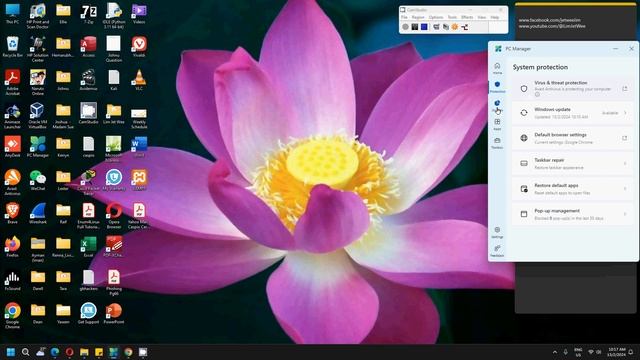The height and width of the screenshot is (360, 640).
Task: Open the Default browser settings card
Action: point(573,138)
